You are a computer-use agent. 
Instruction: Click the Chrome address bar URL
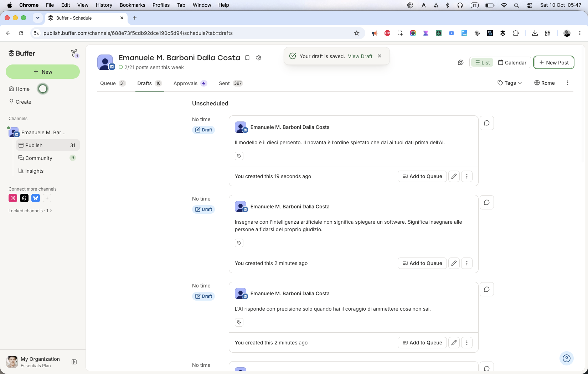(x=138, y=33)
